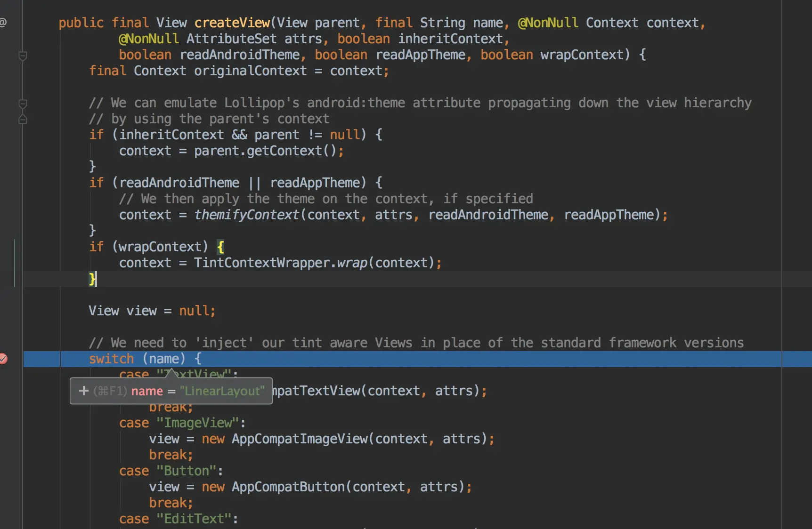Click the red 'name' label in tooltip
Screen dimensions: 812x529
[x=147, y=391]
